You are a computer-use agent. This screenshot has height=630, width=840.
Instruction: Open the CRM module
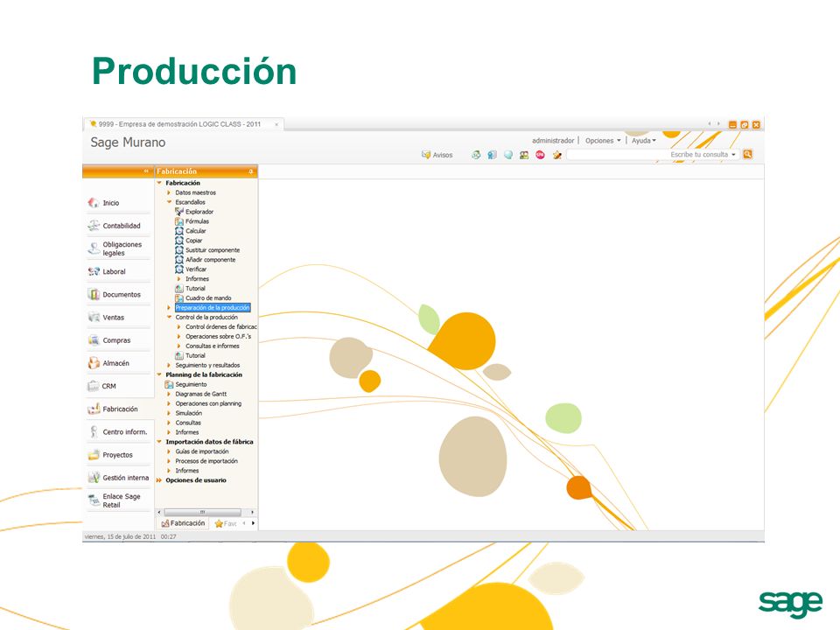point(118,386)
